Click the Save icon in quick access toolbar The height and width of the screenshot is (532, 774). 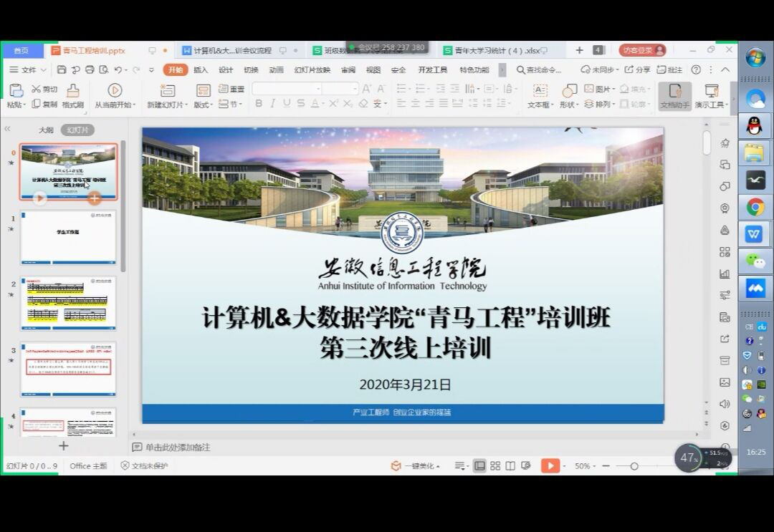point(62,69)
